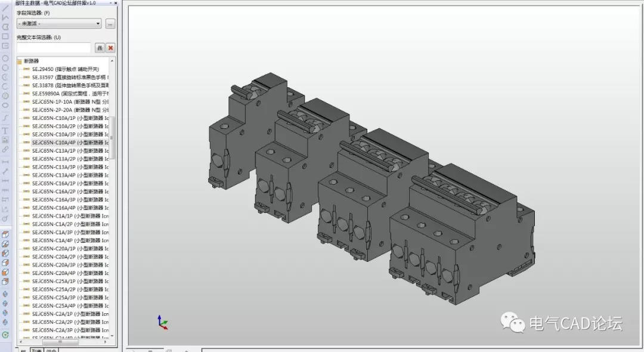This screenshot has height=352, width=644.
Task: Click the rotate/refresh view icon
Action: click(5, 335)
